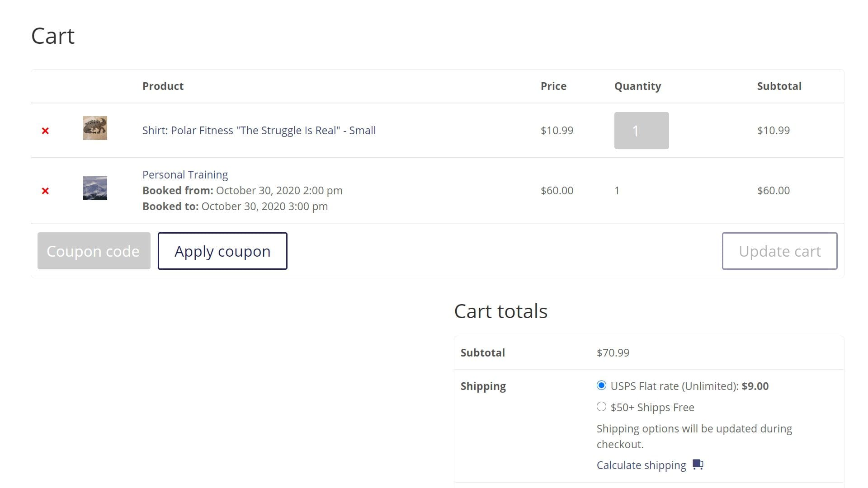868x488 pixels.
Task: View the Personal Training mountain thumbnail
Action: point(94,188)
